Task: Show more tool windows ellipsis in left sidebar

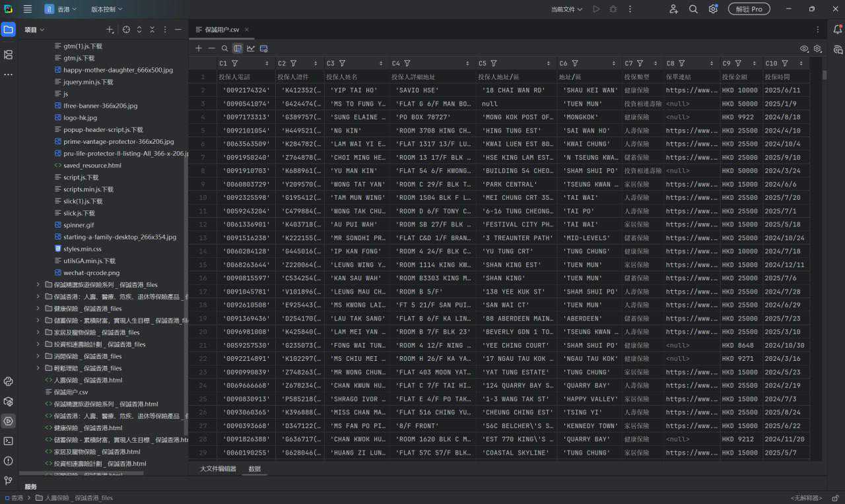Action: click(x=8, y=75)
